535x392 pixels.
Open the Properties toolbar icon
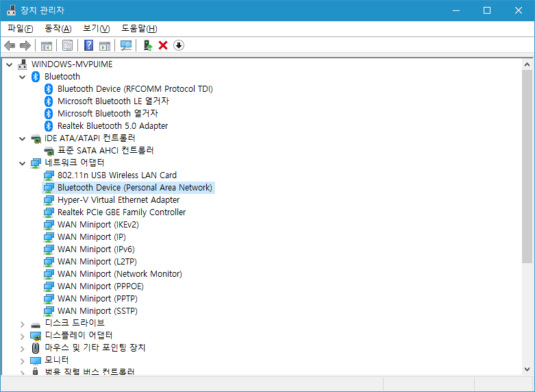67,45
